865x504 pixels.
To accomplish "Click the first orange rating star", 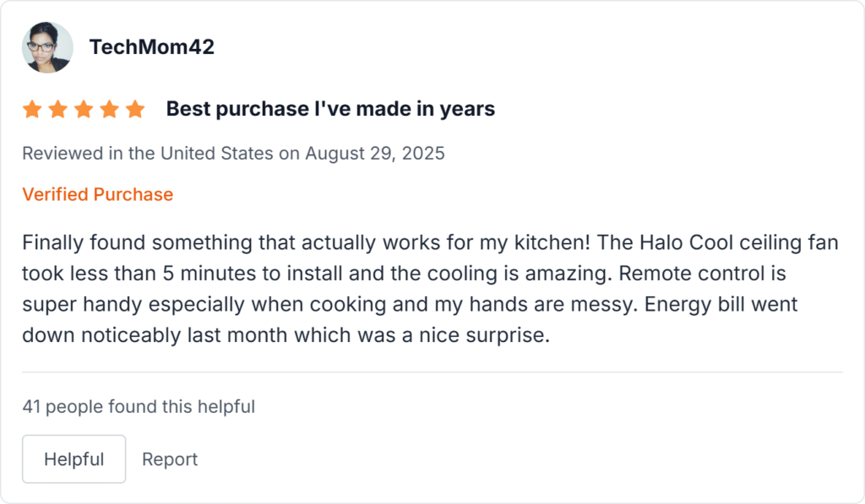I will (x=32, y=109).
